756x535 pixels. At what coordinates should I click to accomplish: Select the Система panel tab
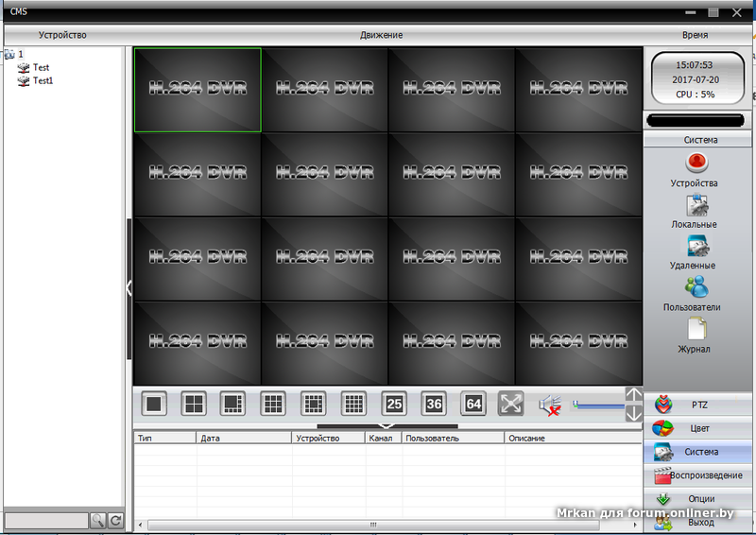pos(697,452)
